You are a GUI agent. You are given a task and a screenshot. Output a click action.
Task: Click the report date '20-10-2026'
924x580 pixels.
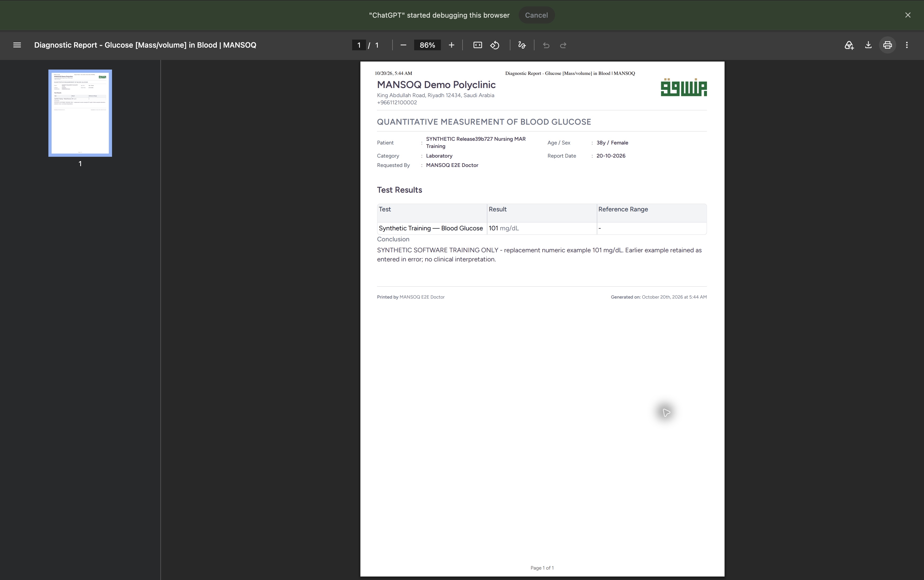click(611, 156)
